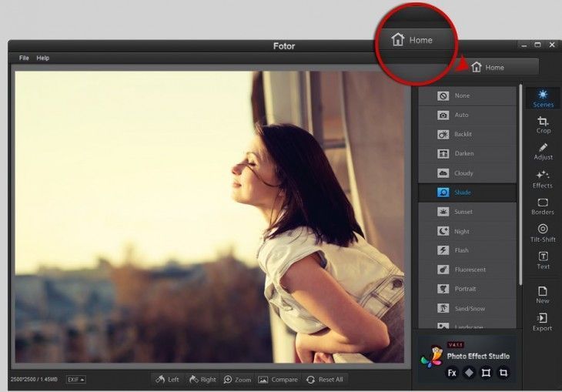
Task: Open the Crop tool
Action: pyautogui.click(x=543, y=126)
